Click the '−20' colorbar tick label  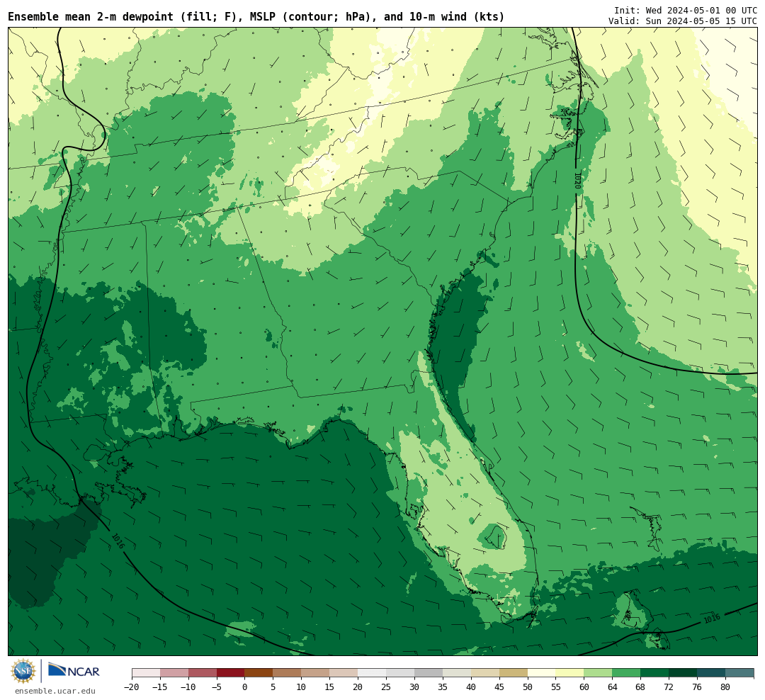pos(132,687)
